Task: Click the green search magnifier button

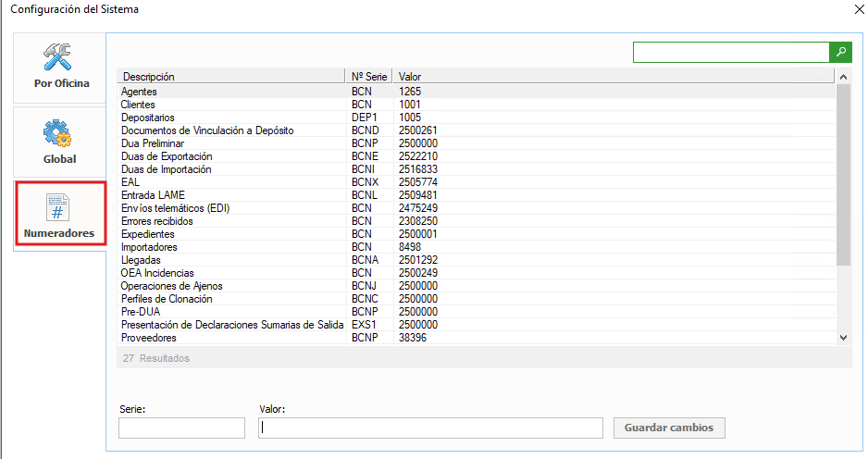Action: pos(840,53)
